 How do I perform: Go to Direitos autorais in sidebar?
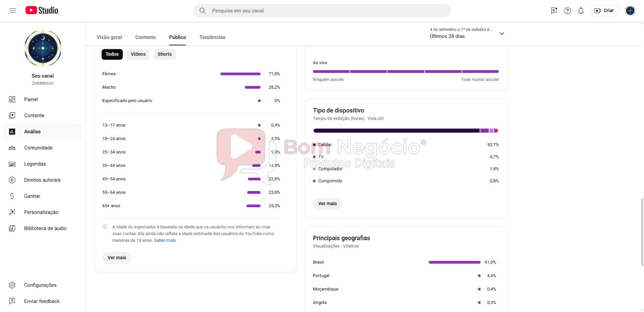[42, 180]
